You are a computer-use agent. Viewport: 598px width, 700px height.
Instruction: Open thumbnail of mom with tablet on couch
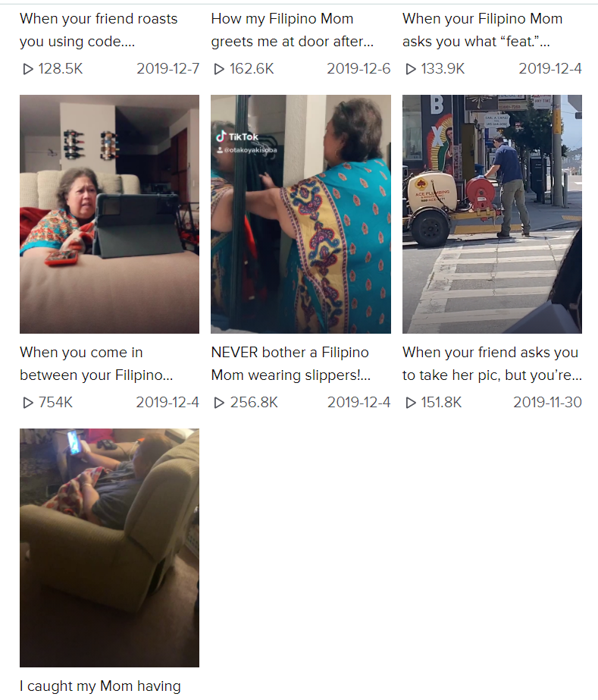point(109,214)
